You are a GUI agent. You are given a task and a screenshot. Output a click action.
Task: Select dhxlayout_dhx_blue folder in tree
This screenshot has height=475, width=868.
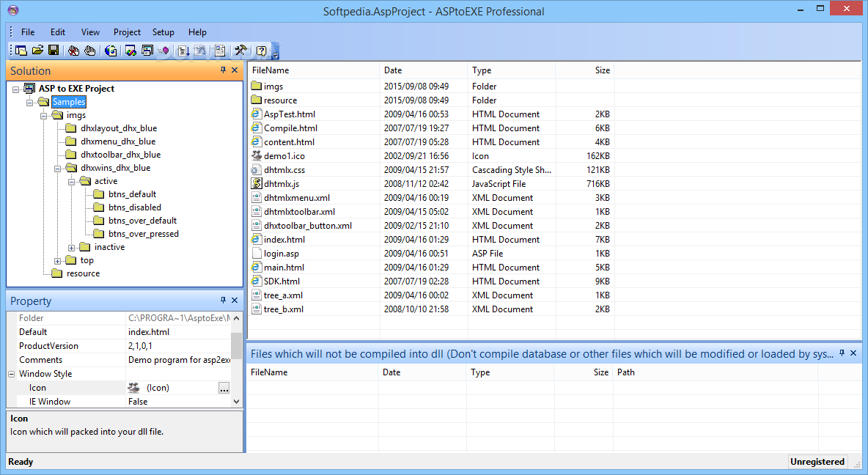click(119, 128)
